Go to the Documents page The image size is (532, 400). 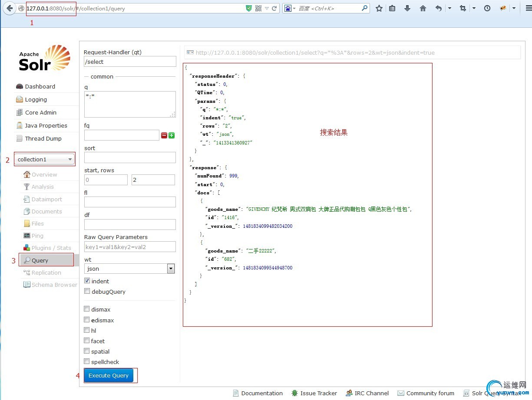click(x=47, y=211)
